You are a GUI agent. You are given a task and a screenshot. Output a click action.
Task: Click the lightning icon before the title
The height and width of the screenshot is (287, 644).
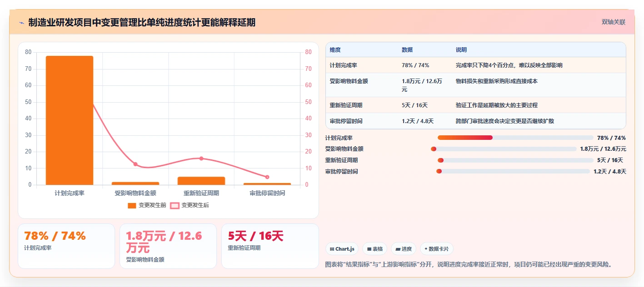click(22, 23)
